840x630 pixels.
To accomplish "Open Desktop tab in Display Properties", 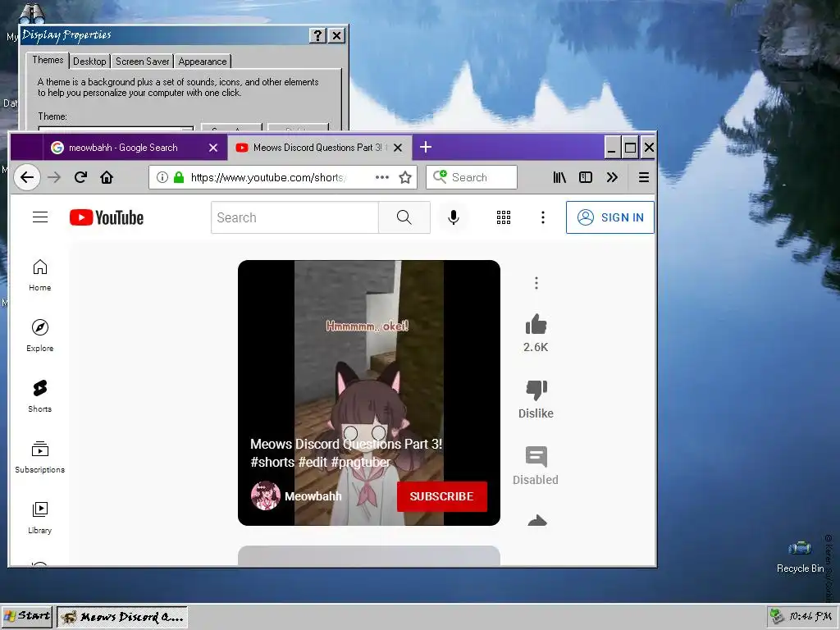I will point(89,61).
